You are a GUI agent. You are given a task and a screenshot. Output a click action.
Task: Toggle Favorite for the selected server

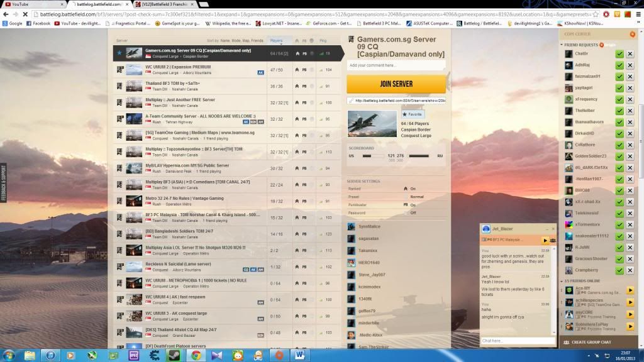pyautogui.click(x=413, y=114)
